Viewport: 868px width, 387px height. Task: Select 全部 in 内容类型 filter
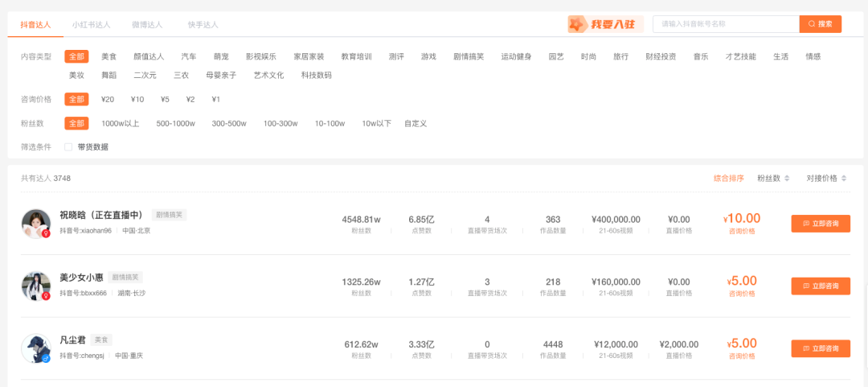pos(76,56)
